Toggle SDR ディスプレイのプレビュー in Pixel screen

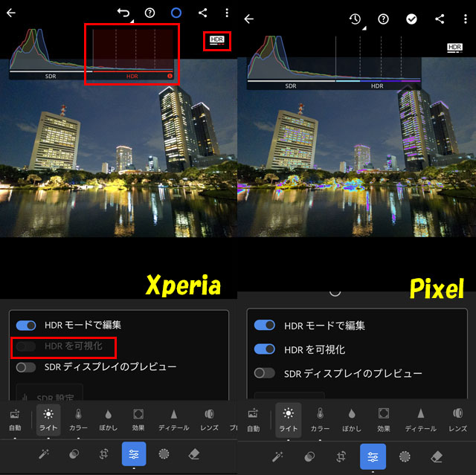click(265, 373)
